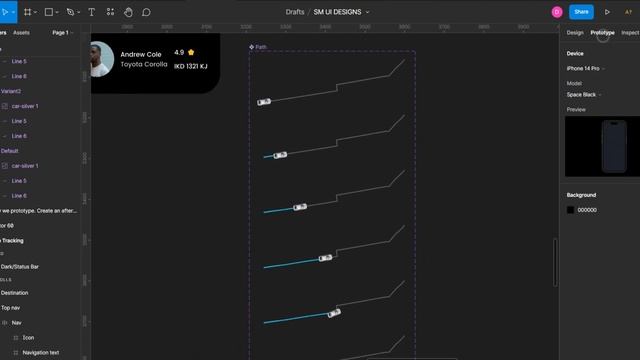Select the Text tool
Image resolution: width=640 pixels, height=360 pixels.
coord(91,12)
